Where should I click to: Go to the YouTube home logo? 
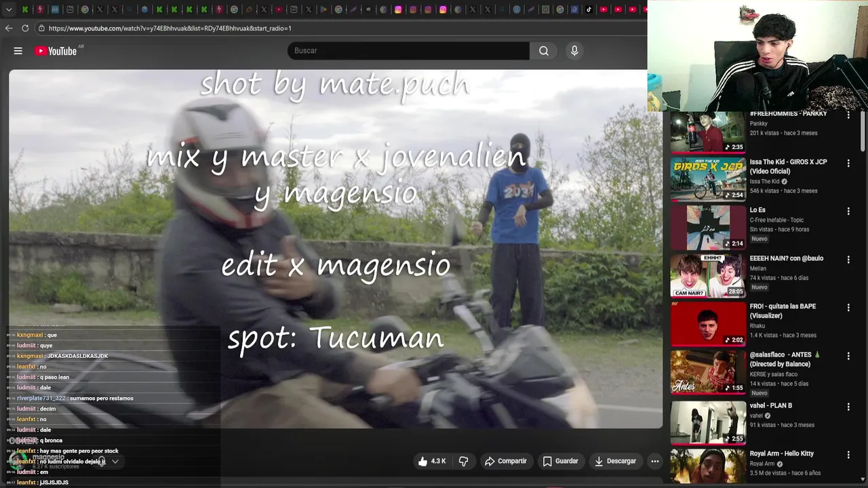[56, 51]
